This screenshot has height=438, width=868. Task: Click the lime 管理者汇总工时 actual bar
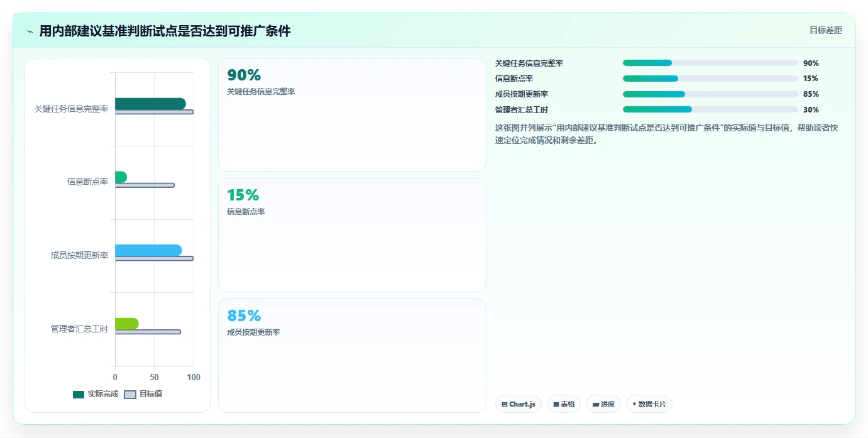pyautogui.click(x=127, y=324)
